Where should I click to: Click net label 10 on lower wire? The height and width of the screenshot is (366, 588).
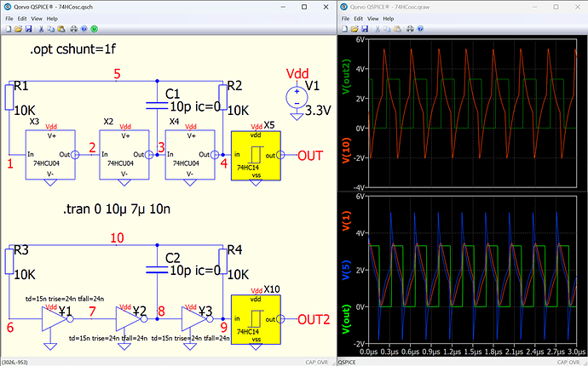pos(117,237)
